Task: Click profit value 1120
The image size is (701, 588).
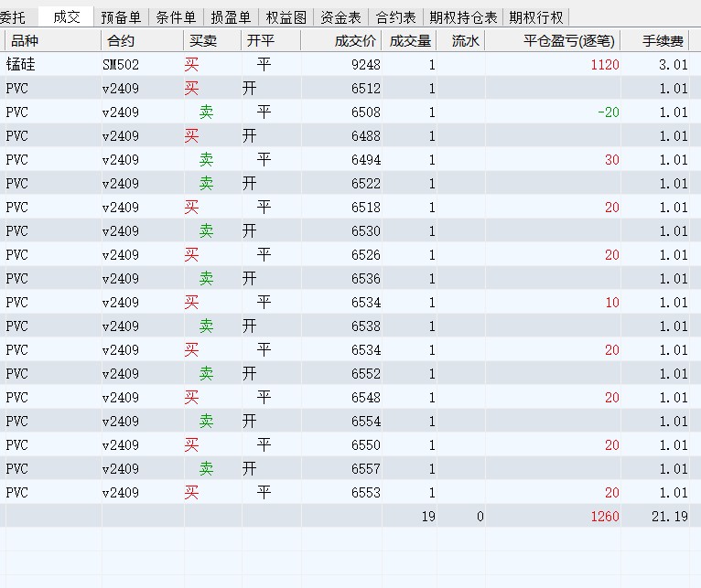Action: (605, 64)
